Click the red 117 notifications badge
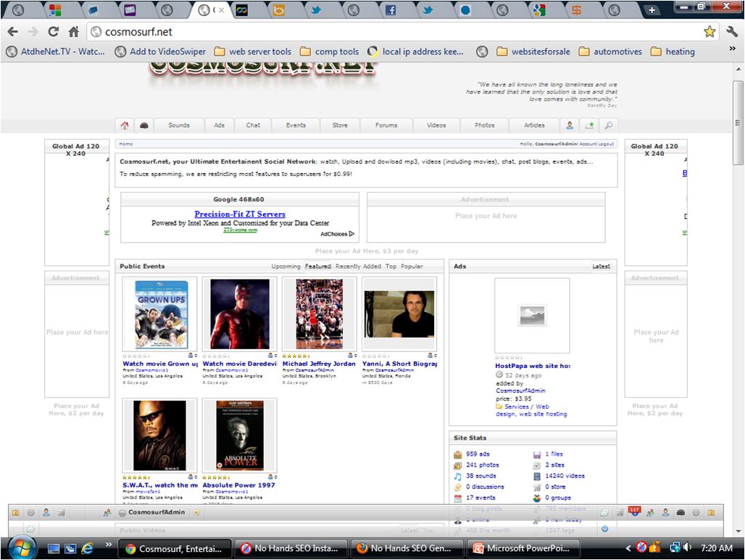The image size is (745, 560). click(634, 510)
